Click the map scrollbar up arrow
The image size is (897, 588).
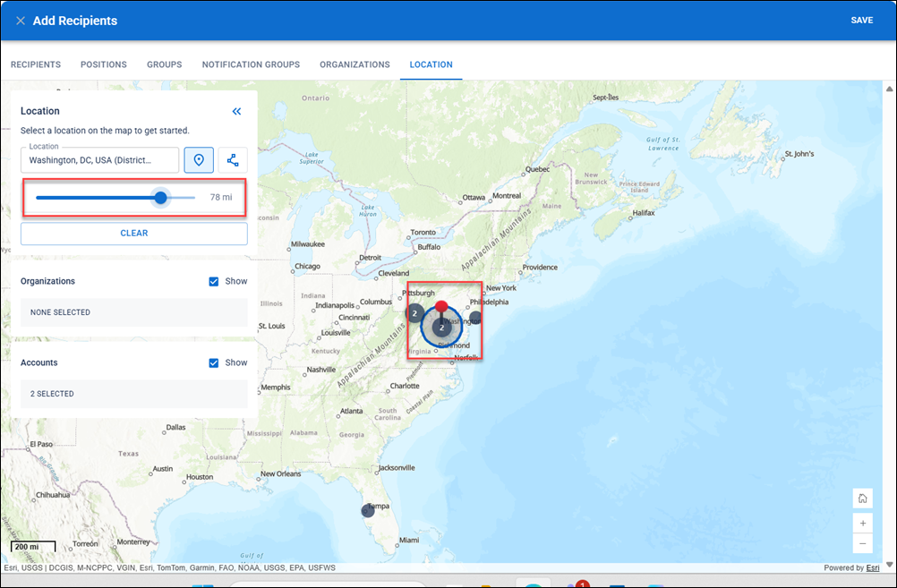point(890,89)
